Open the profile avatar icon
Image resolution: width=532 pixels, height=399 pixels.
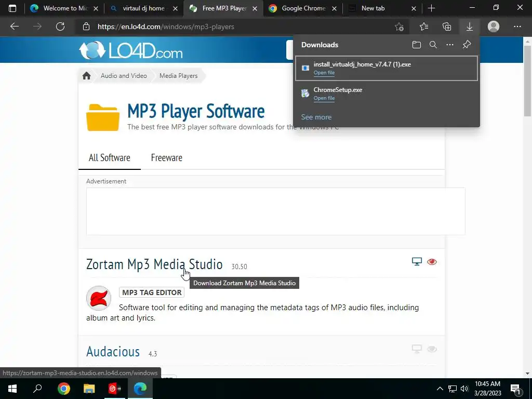(x=494, y=26)
